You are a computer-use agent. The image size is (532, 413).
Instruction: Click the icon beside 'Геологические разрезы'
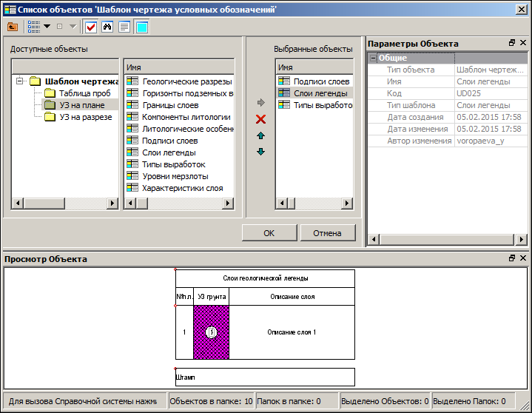(x=132, y=81)
